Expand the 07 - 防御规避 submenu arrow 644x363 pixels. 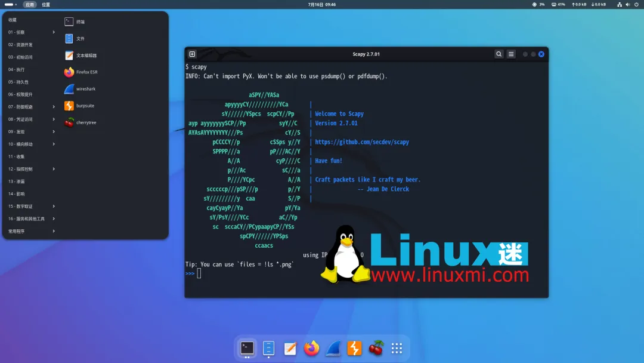54,107
